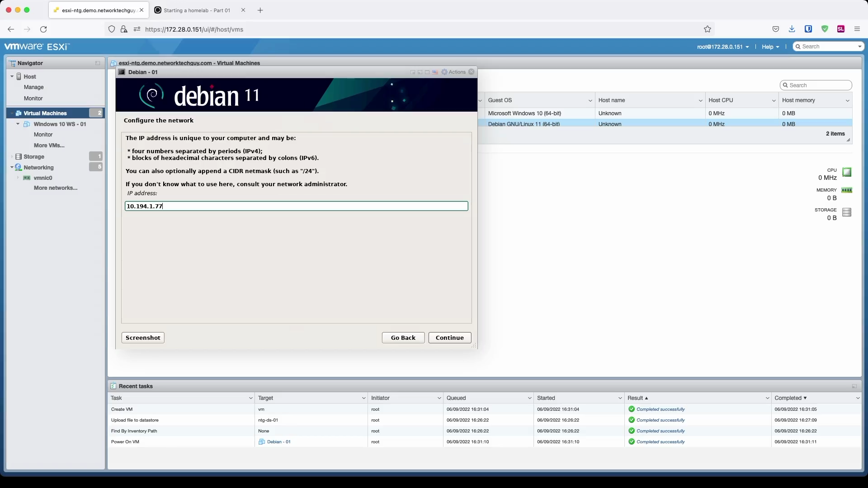Viewport: 868px width, 488px height.
Task: Select Manage under Host
Action: coord(34,87)
